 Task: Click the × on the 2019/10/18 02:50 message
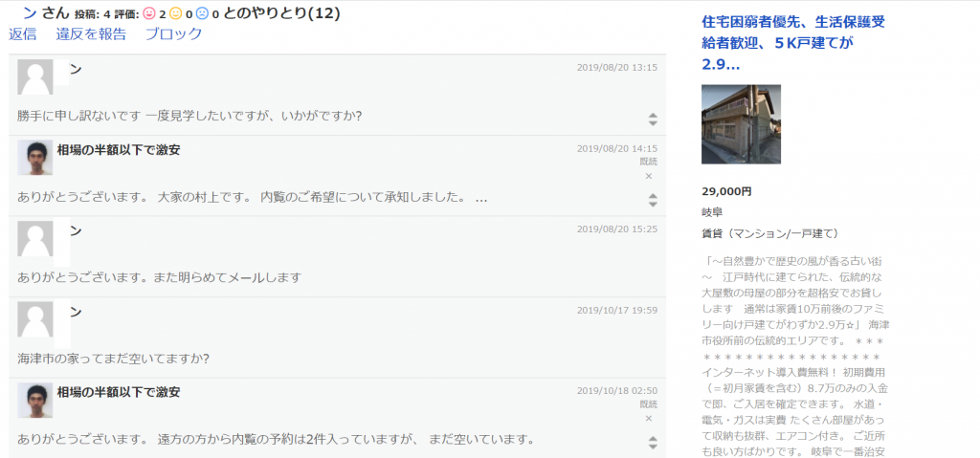click(x=648, y=419)
